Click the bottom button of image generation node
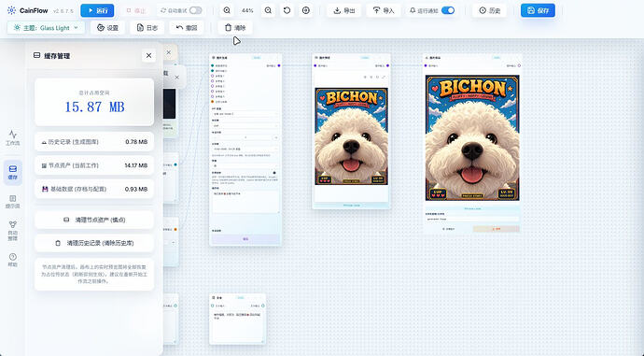 pyautogui.click(x=245, y=239)
